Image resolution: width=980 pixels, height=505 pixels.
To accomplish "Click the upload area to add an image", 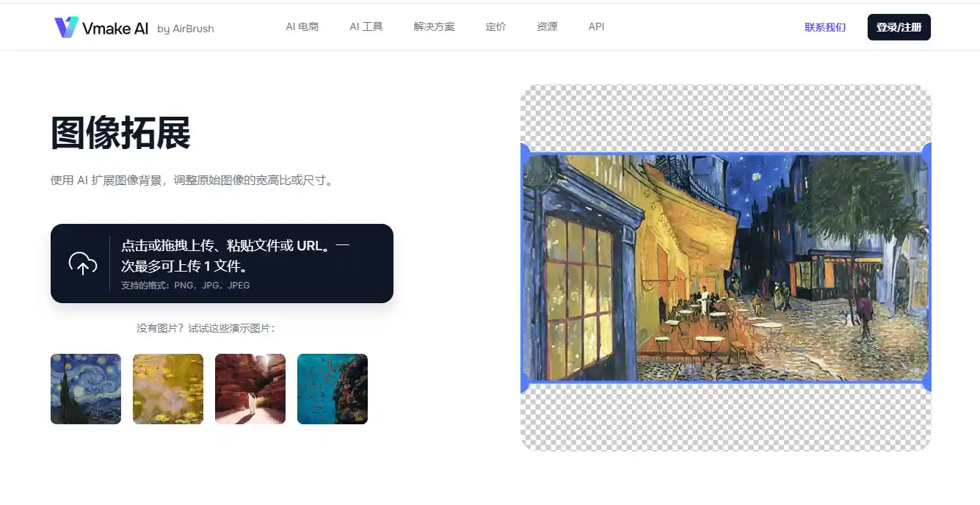I will [222, 264].
